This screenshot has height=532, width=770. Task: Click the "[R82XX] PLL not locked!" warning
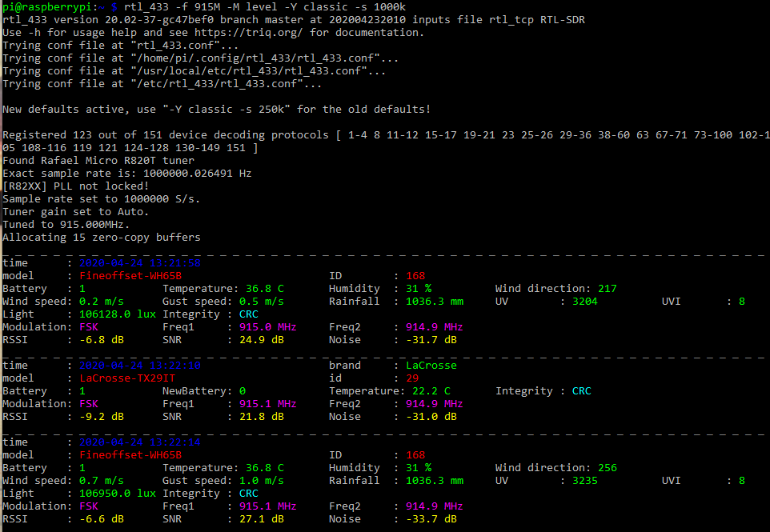75,186
